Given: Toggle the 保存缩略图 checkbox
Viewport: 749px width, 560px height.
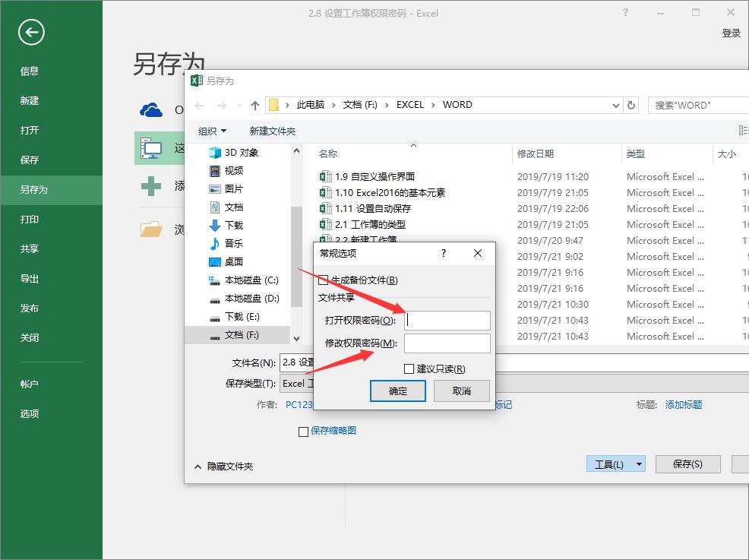Looking at the screenshot, I should pyautogui.click(x=304, y=432).
